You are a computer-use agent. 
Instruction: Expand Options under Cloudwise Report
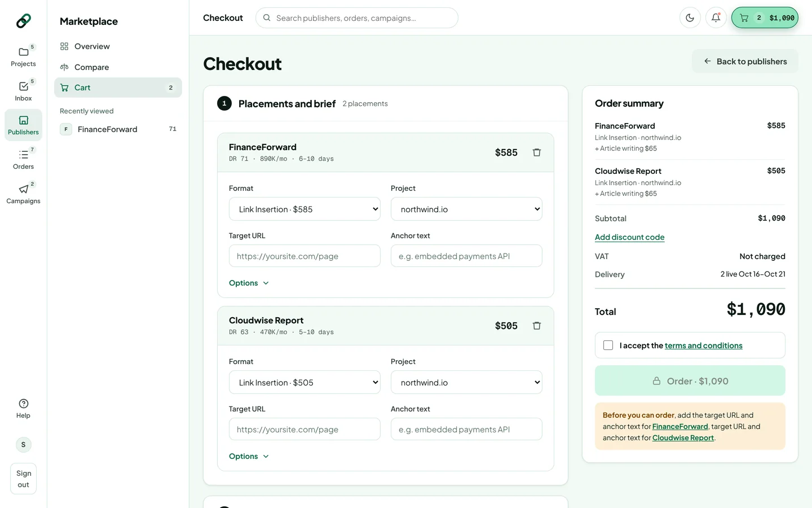249,457
